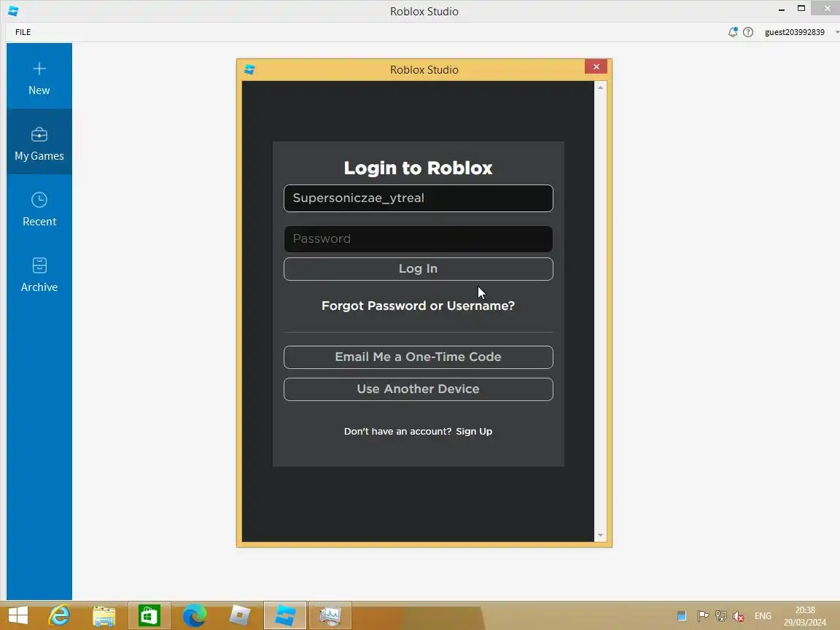Open the New tab in sidebar
Viewport: 840px width, 630px height.
point(39,77)
